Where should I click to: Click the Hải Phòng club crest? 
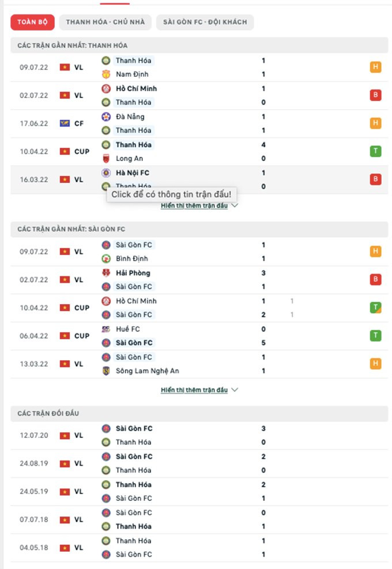click(106, 273)
